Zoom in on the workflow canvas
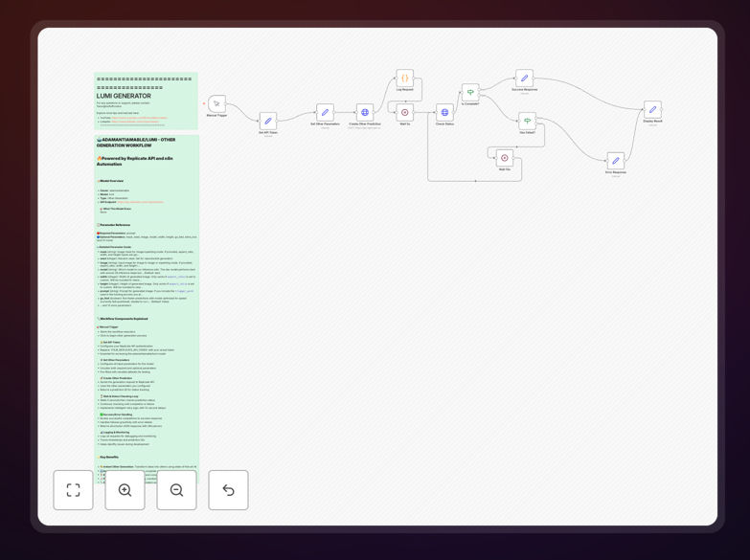Viewport: 750px width, 560px height. [125, 490]
